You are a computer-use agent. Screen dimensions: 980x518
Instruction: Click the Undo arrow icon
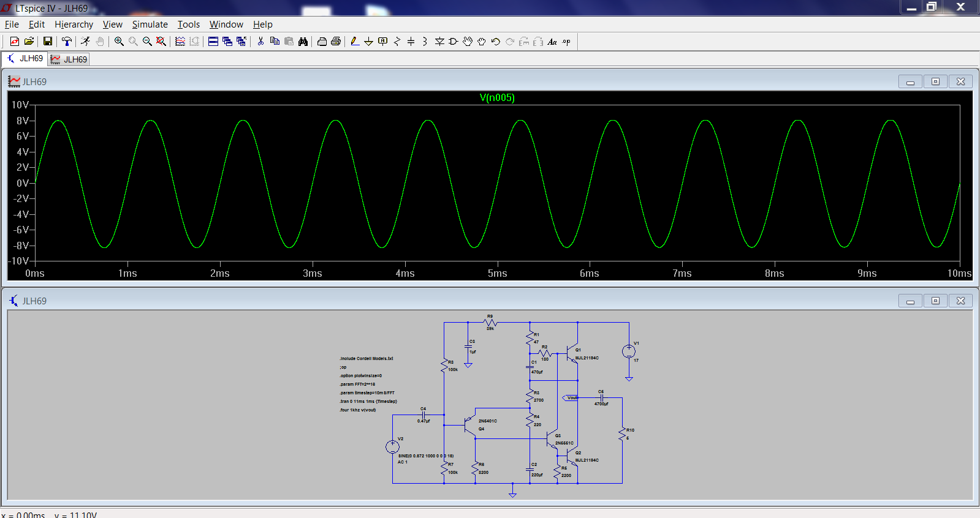496,42
